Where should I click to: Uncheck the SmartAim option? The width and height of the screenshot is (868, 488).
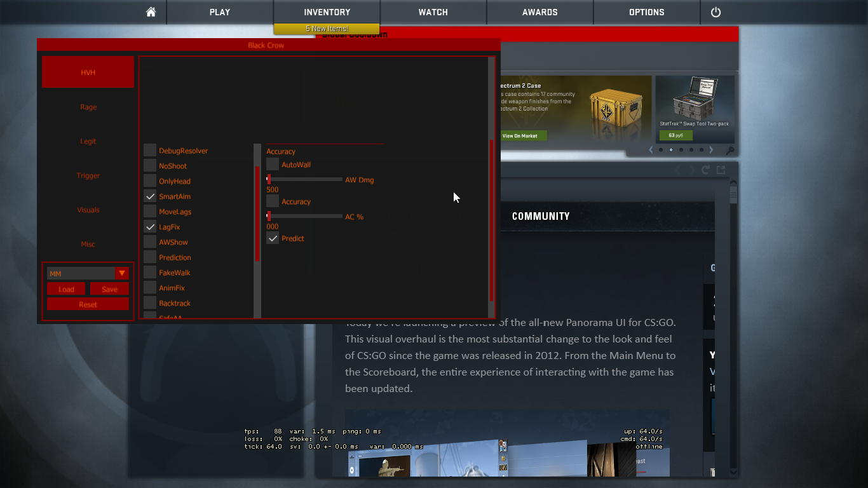150,196
